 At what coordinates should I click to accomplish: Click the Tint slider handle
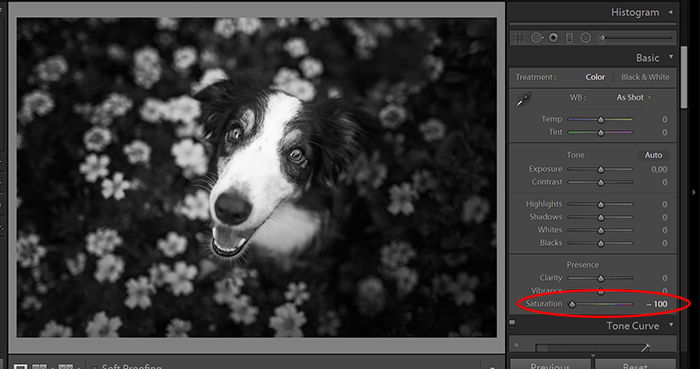[x=601, y=133]
